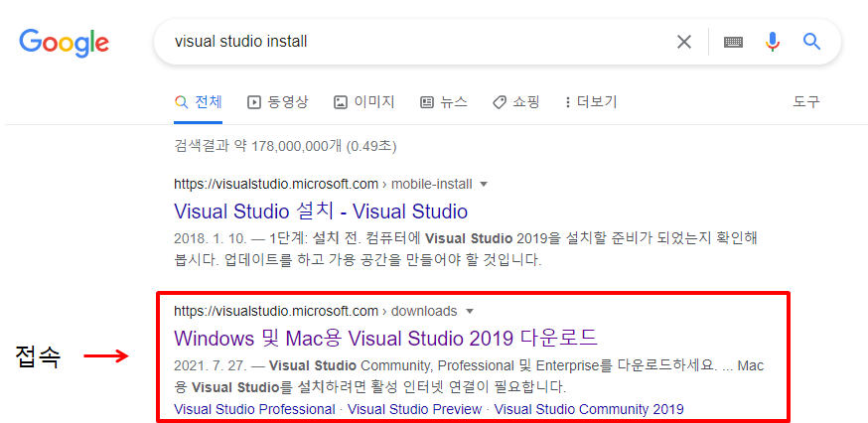Open 'Visual Studio 설치 - Visual Studio' result

[x=321, y=211]
